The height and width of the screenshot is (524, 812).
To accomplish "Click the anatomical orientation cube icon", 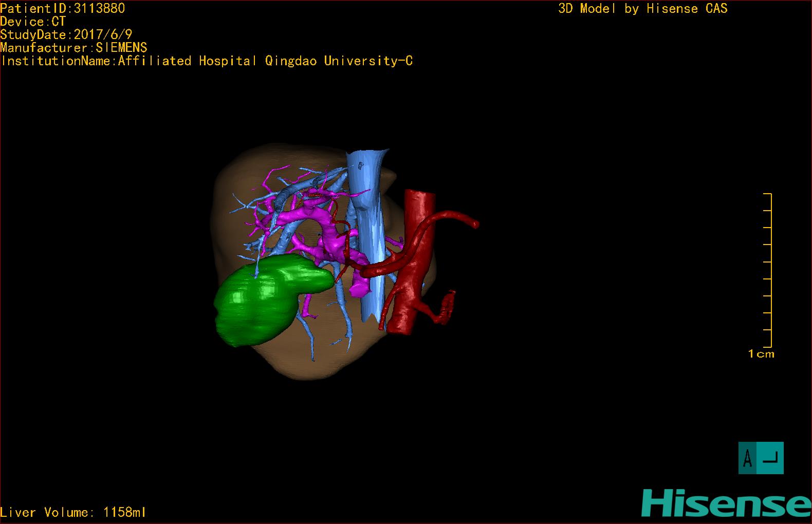I will pos(761,458).
